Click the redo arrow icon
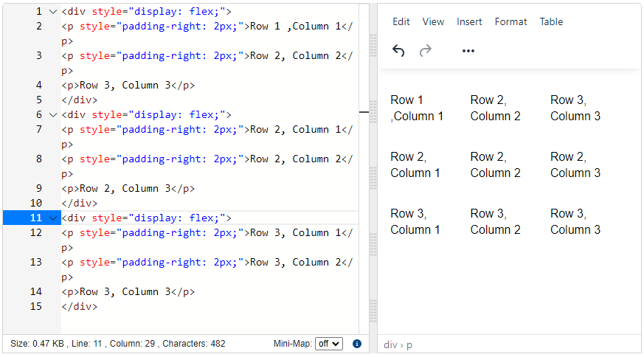Screen dimensions: 644x357 [x=426, y=51]
